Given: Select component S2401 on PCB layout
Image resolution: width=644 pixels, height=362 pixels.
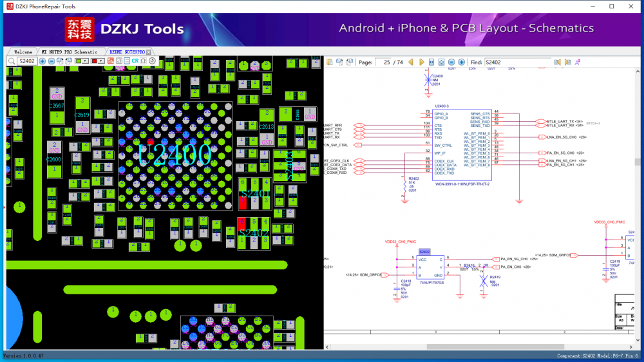Looking at the screenshot, I should point(254,193).
